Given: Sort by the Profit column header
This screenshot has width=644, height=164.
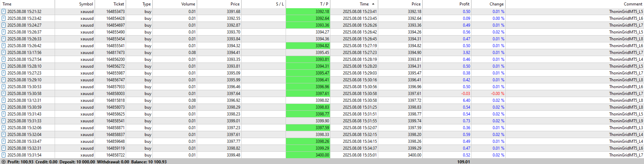Looking at the screenshot, I should coord(446,4).
